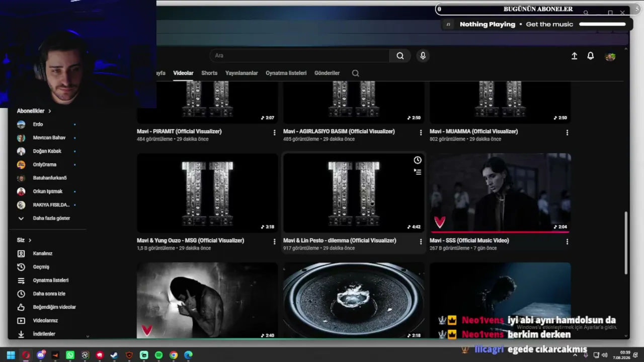Open Google Chrome from the taskbar
644x362 pixels.
click(174, 355)
